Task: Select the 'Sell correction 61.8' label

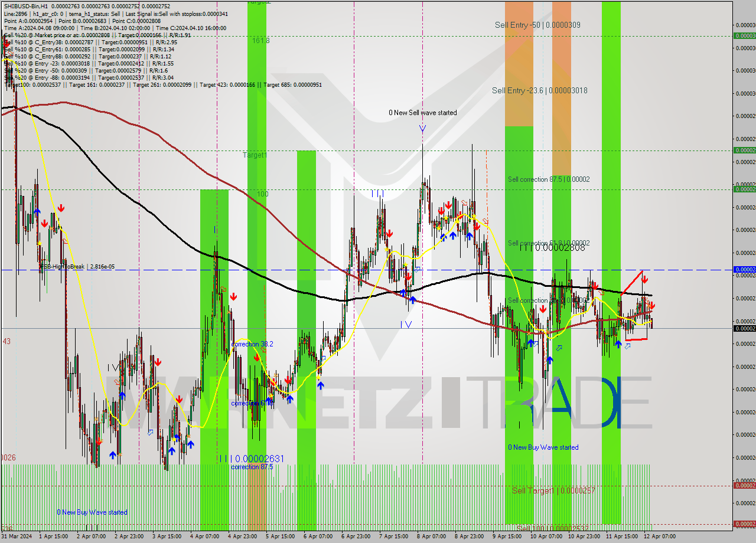Action: (x=549, y=243)
